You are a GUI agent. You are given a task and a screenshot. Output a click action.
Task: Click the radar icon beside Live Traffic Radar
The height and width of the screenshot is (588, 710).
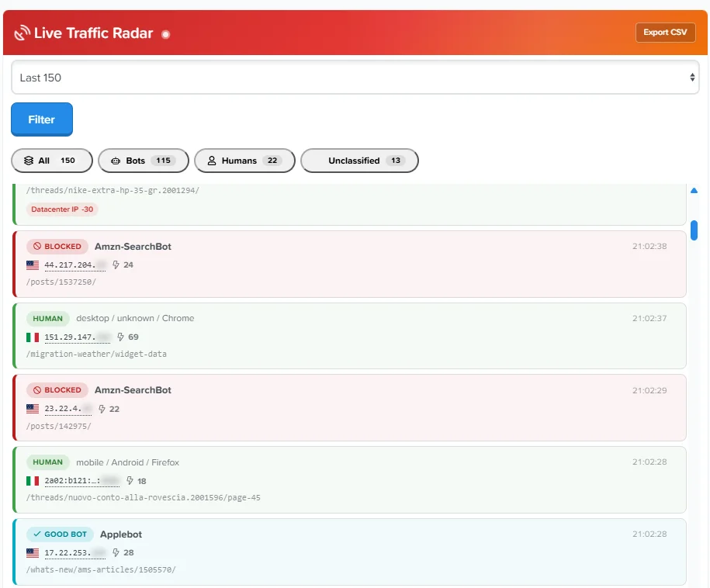(23, 33)
